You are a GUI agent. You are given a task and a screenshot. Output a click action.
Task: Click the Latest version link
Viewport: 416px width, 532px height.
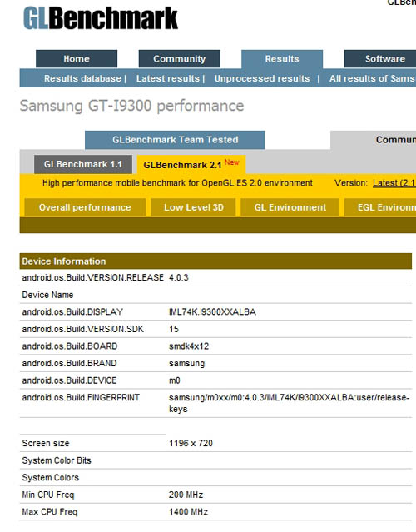click(394, 183)
